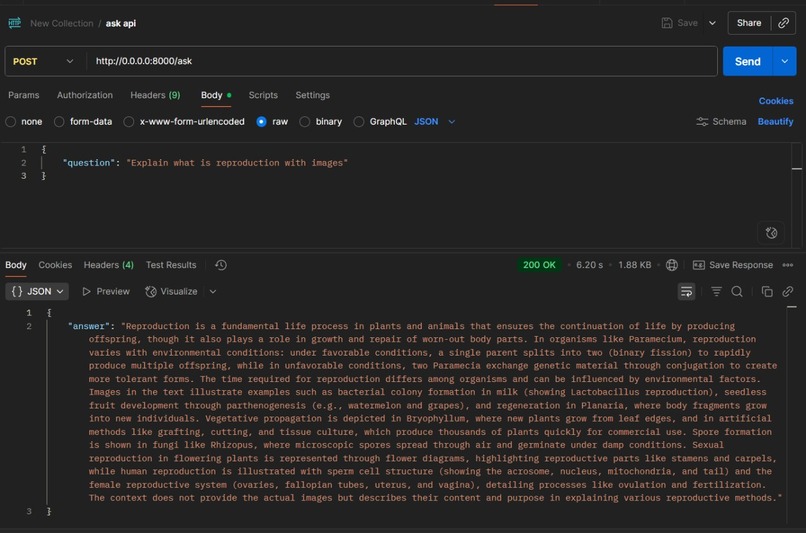Viewport: 806px width, 533px height.
Task: Click the request snippet icon in body editor
Action: pyautogui.click(x=771, y=233)
